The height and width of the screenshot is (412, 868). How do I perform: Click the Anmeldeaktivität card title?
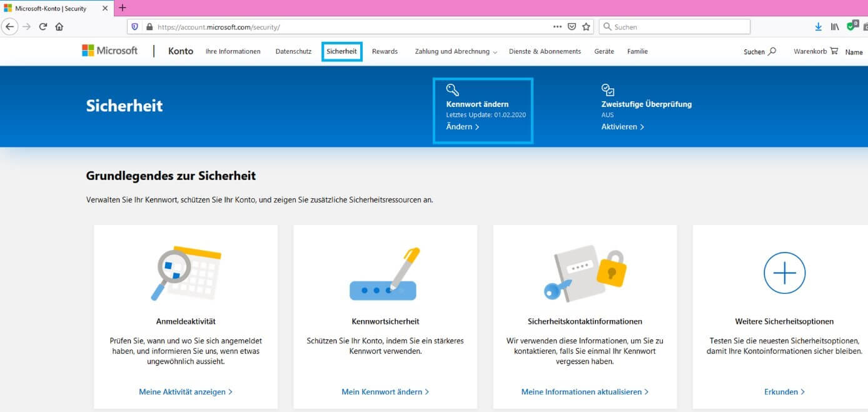click(x=186, y=321)
